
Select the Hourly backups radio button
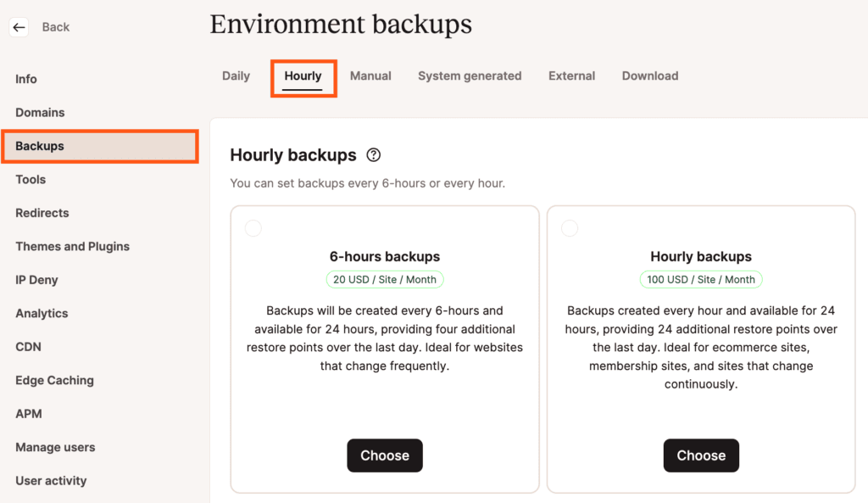570,228
